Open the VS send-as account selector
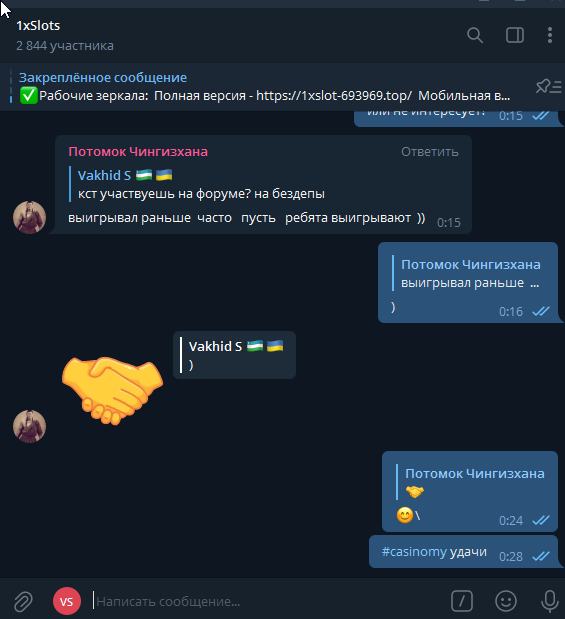565x619 pixels. pos(67,601)
